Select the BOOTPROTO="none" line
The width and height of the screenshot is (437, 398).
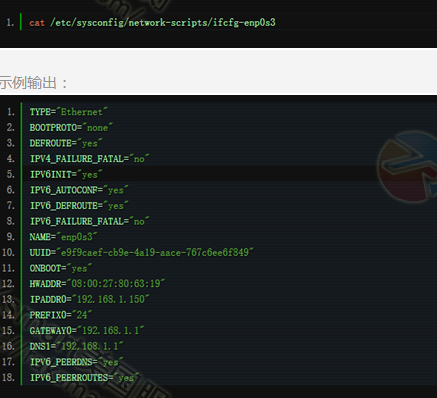coord(71,127)
